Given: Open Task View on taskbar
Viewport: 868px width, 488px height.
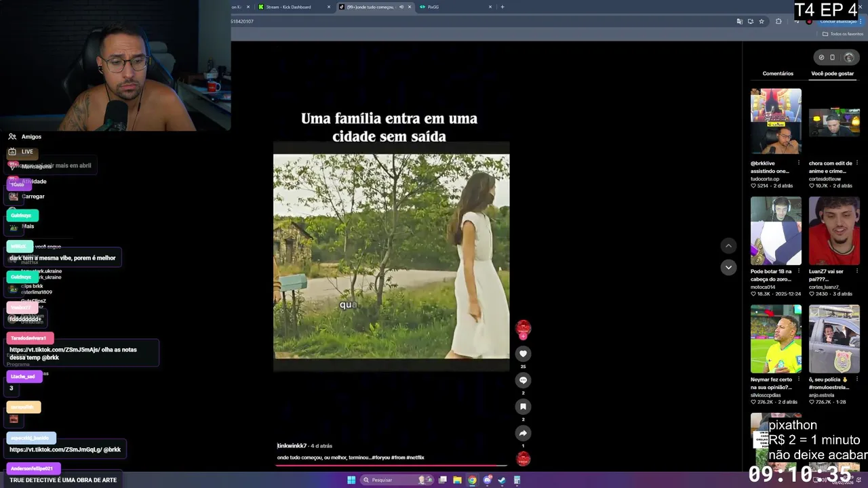Looking at the screenshot, I should pyautogui.click(x=443, y=480).
